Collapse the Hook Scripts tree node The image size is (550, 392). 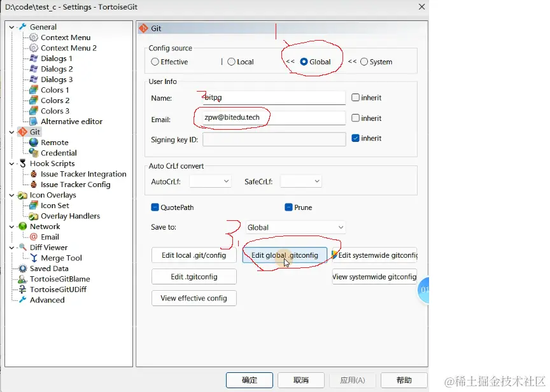click(11, 164)
